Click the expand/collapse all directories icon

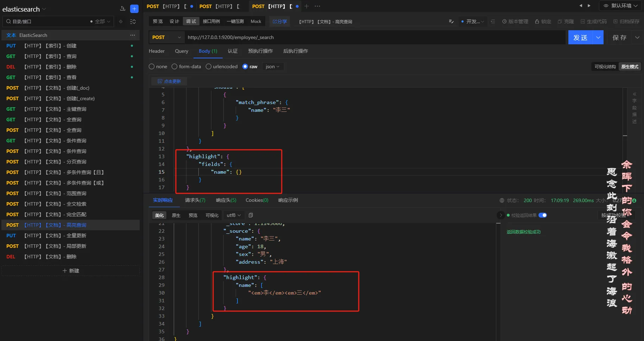[x=133, y=22]
